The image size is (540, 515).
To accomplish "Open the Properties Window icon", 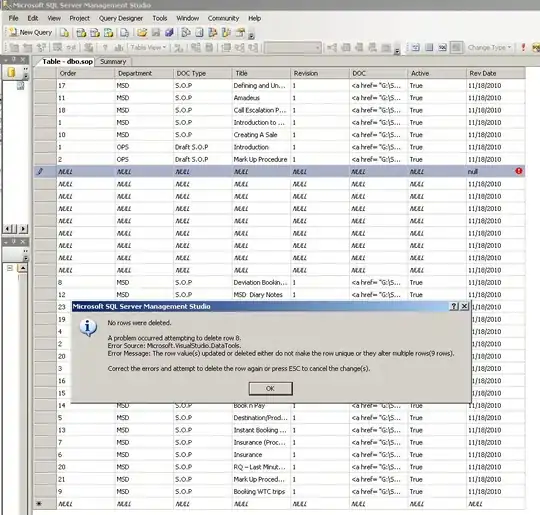I will 240,33.
